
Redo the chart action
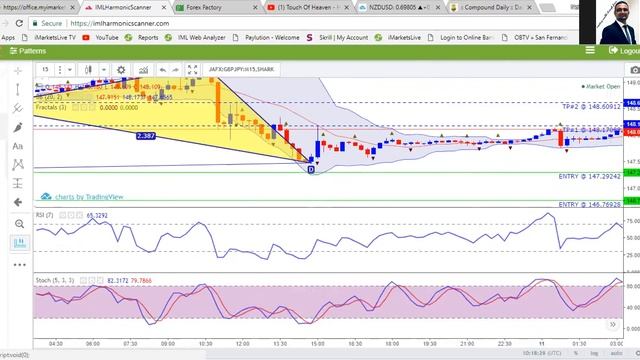[175, 70]
